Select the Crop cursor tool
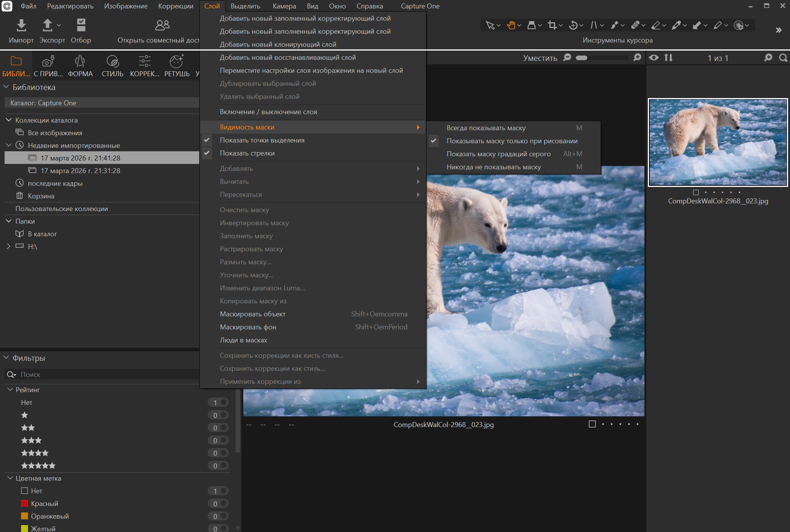Image resolution: width=790 pixels, height=532 pixels. tap(552, 25)
